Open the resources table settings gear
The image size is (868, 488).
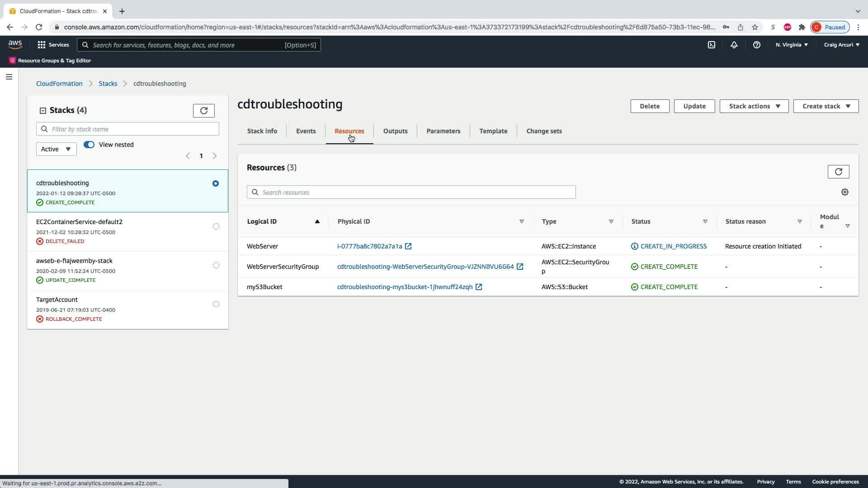pyautogui.click(x=844, y=192)
